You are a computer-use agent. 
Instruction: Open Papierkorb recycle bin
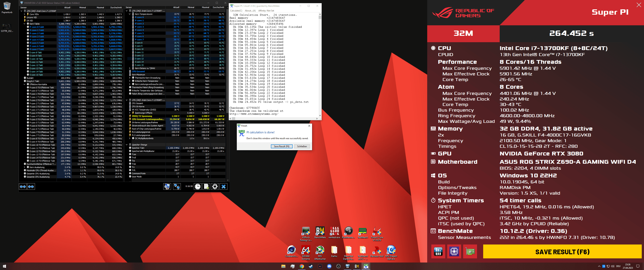pos(7,7)
